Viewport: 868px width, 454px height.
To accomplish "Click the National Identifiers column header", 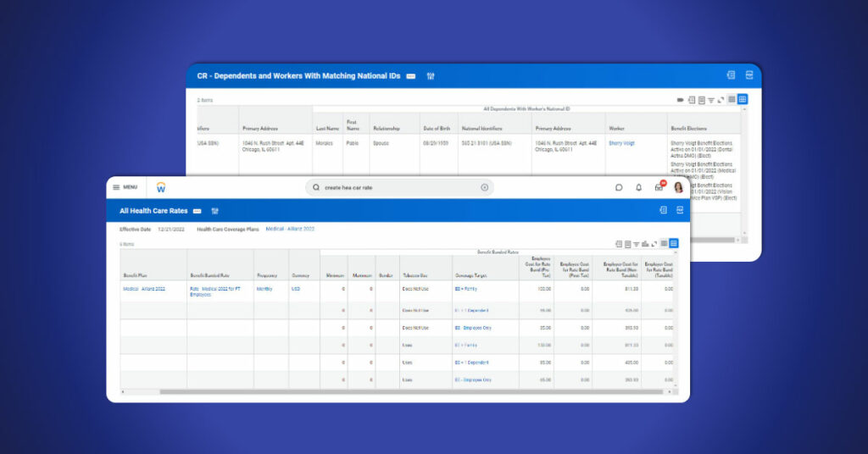I will (482, 128).
